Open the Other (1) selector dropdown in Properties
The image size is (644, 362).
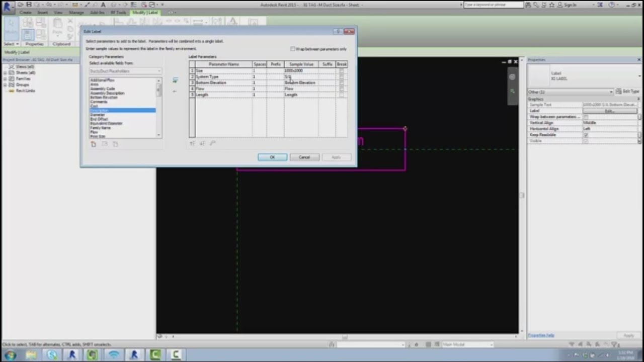(611, 92)
